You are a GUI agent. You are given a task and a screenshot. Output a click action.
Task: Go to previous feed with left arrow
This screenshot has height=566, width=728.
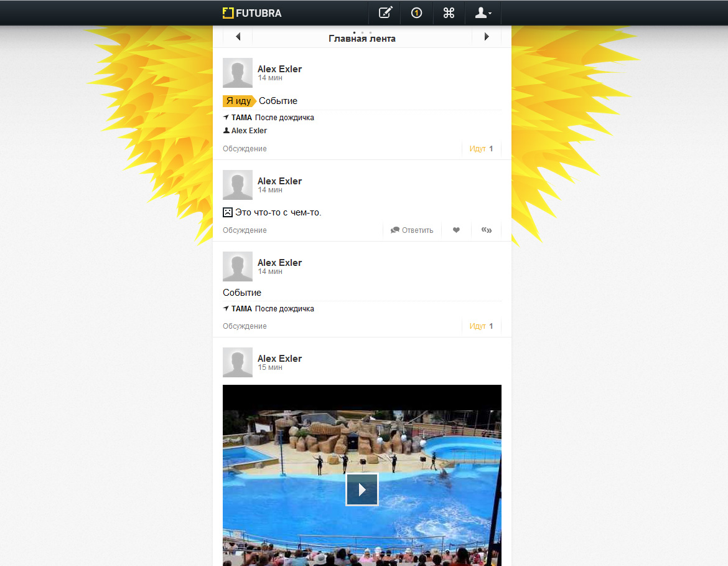coord(238,37)
